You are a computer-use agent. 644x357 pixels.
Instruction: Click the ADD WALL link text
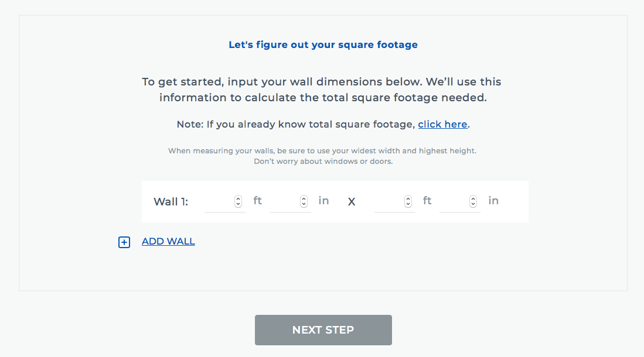point(168,241)
